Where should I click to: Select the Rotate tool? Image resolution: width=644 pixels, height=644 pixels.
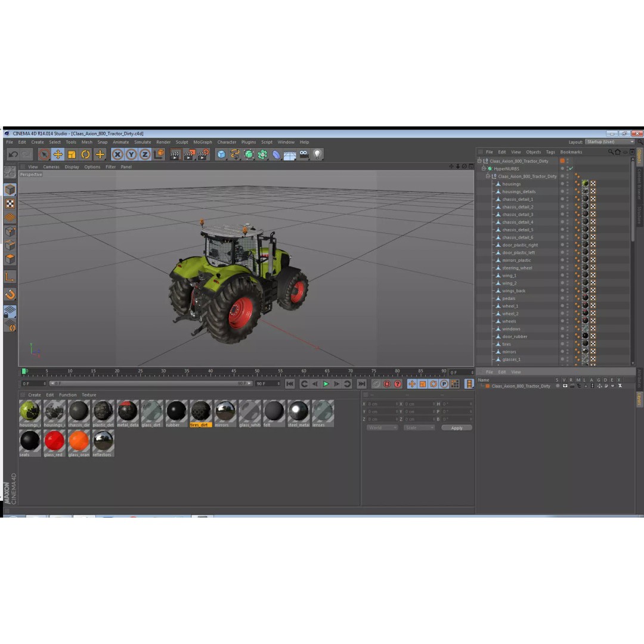(85, 154)
